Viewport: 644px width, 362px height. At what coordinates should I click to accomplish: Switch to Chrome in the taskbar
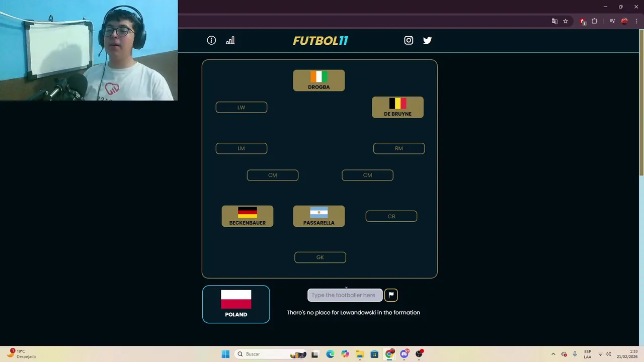point(389,354)
